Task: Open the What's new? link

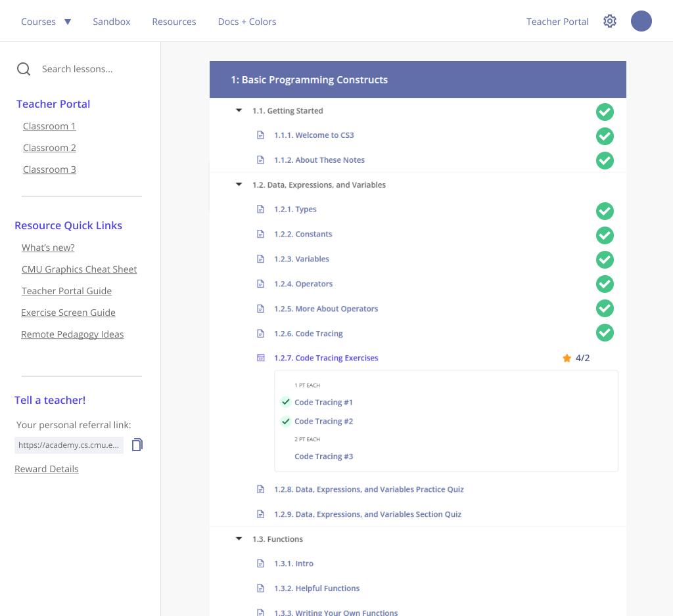Action: (48, 248)
